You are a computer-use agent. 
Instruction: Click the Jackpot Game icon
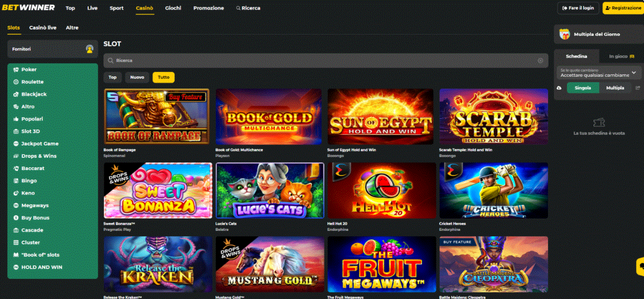16,144
